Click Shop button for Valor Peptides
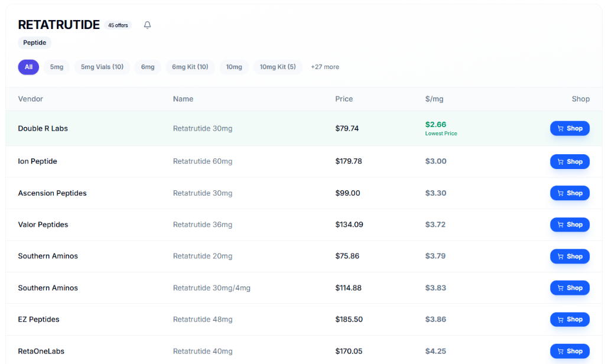Screen dimensions: 605x364 point(570,225)
